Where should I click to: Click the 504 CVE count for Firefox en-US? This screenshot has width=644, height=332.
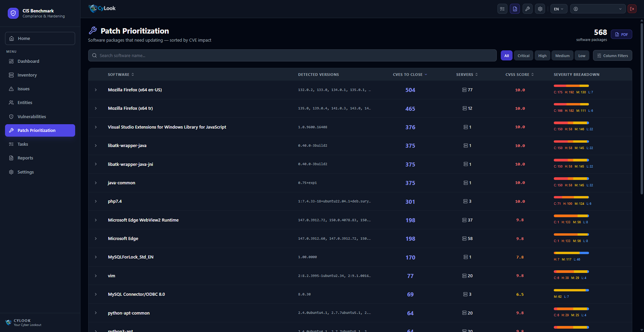(x=410, y=90)
